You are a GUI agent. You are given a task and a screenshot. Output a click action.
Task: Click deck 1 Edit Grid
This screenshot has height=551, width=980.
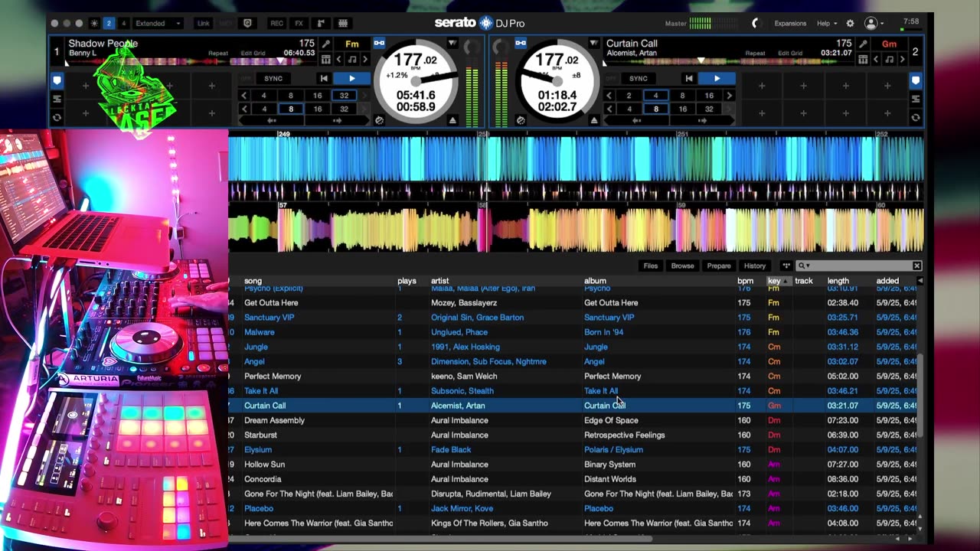pos(253,53)
